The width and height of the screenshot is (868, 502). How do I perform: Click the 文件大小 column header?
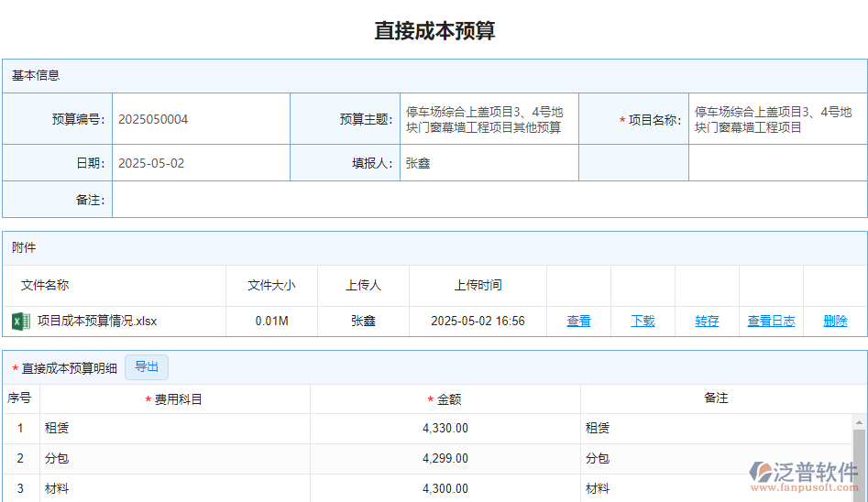(272, 285)
